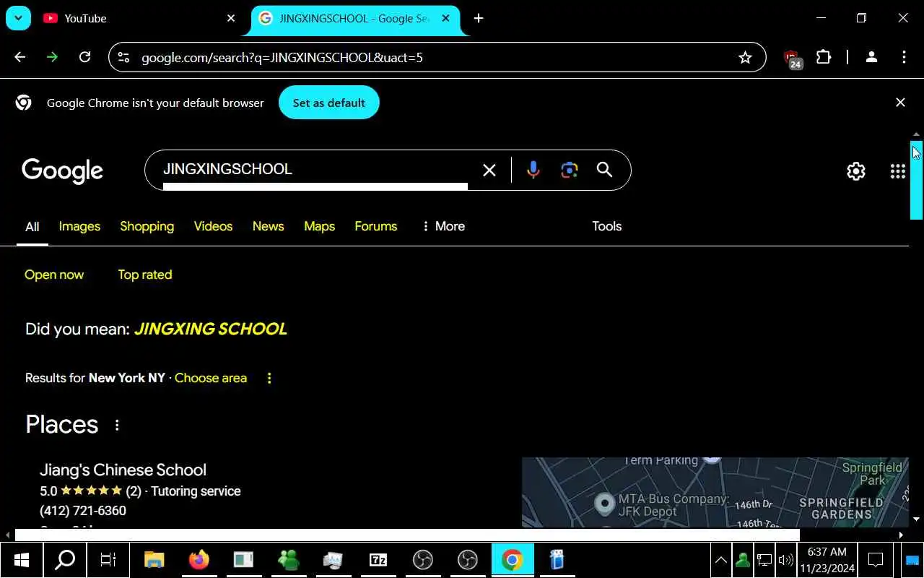Open File Explorer from the taskbar
This screenshot has height=578, width=924.
[154, 560]
